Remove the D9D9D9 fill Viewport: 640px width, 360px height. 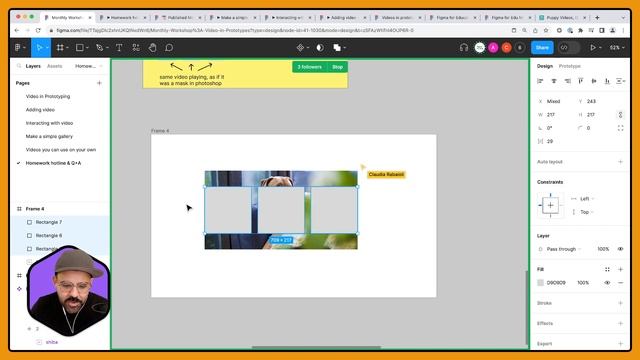pyautogui.click(x=620, y=283)
